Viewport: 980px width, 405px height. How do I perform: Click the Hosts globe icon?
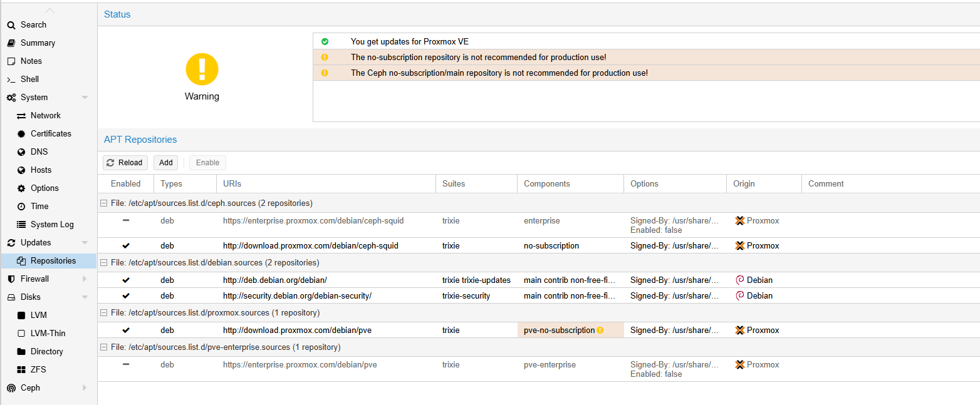(x=21, y=170)
